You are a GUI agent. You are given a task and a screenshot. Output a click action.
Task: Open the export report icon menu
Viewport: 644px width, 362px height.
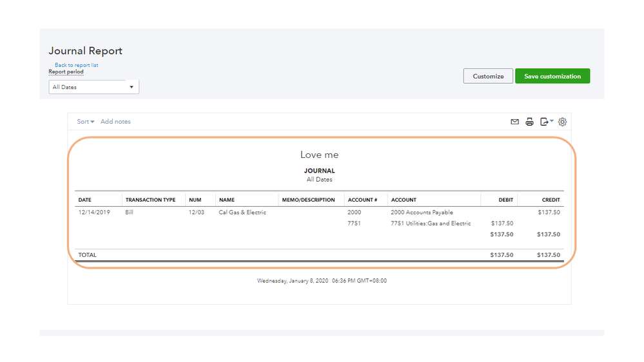pos(546,122)
